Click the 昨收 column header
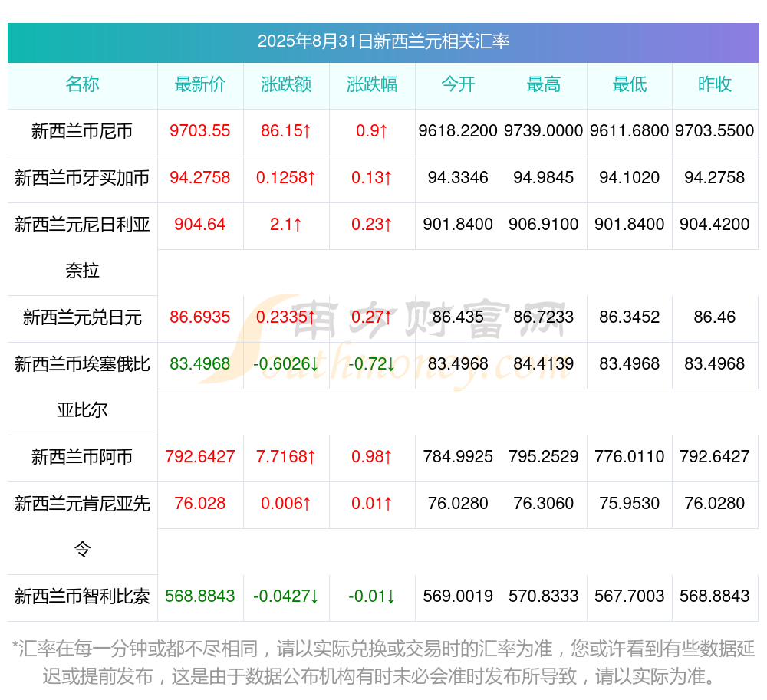The width and height of the screenshot is (767, 700). (715, 84)
